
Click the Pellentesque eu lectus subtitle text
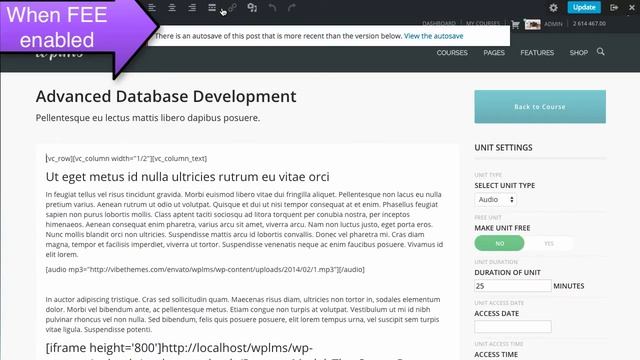(148, 118)
